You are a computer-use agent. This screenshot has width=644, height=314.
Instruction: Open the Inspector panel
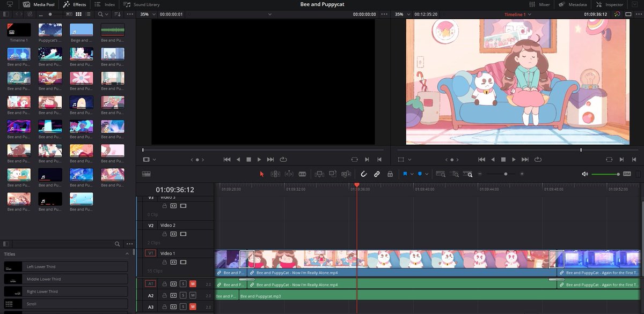tap(610, 4)
